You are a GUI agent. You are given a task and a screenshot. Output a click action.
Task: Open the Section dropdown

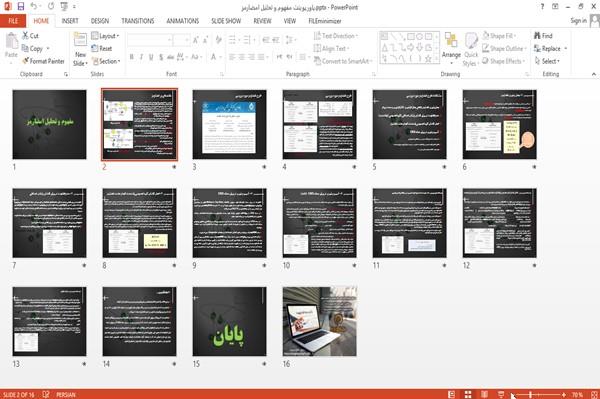(106, 61)
